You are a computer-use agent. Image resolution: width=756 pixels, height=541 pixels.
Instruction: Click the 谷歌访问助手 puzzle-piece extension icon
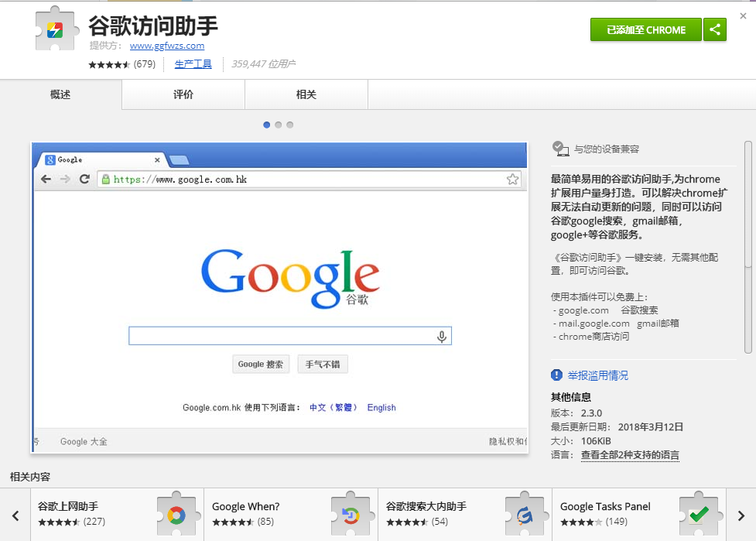[x=56, y=31]
